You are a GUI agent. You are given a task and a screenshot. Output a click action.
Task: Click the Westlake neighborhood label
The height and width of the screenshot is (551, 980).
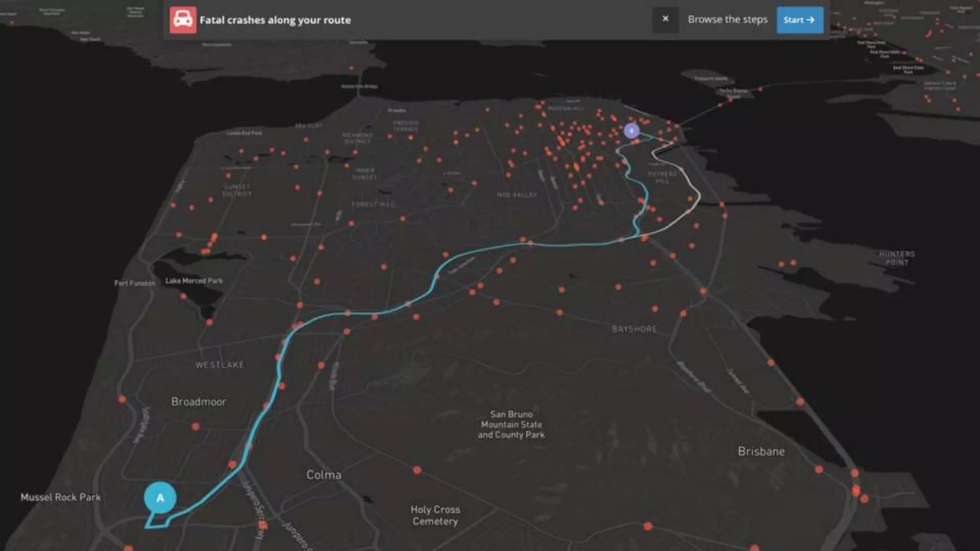pos(220,365)
